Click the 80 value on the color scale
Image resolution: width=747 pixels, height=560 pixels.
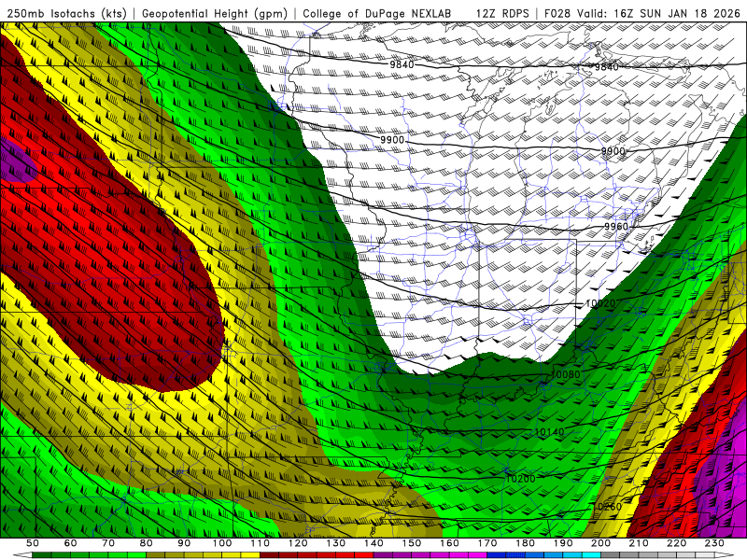coord(147,543)
